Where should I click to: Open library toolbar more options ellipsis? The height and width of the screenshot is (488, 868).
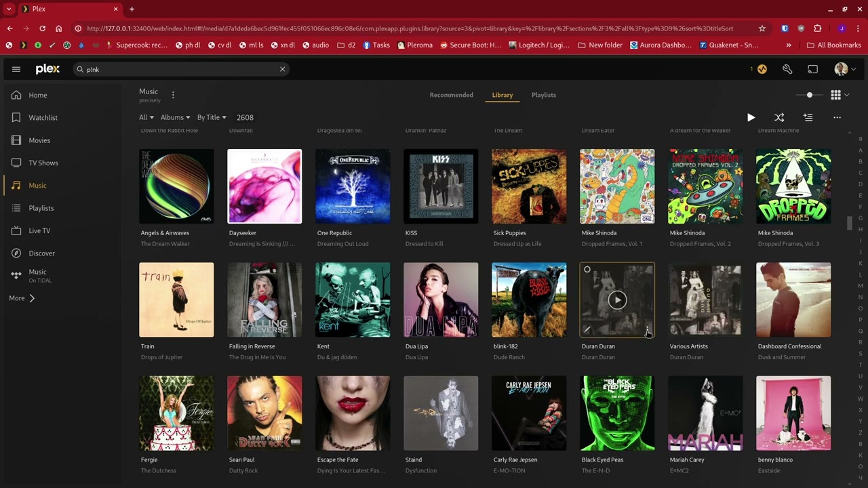point(837,117)
